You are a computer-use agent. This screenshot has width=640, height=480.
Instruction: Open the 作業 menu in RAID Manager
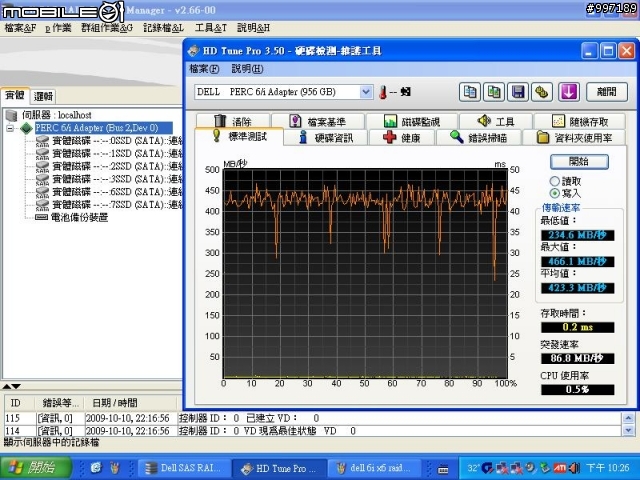(58, 28)
